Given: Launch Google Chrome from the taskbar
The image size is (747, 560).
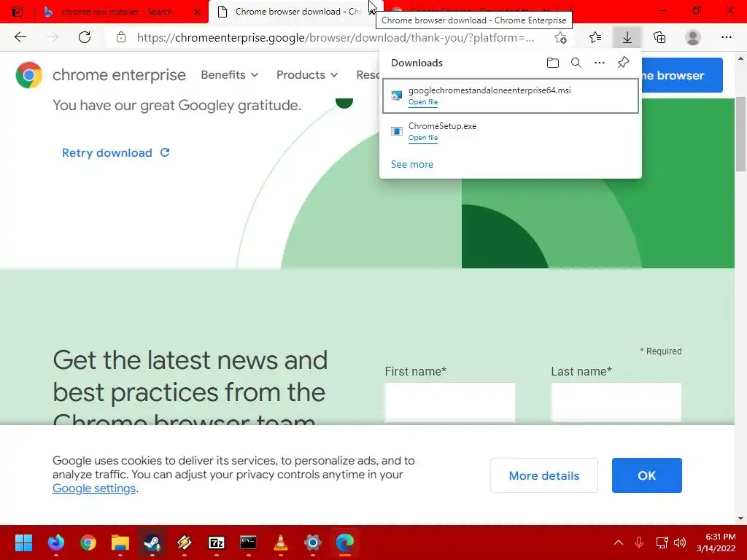Looking at the screenshot, I should tap(88, 542).
